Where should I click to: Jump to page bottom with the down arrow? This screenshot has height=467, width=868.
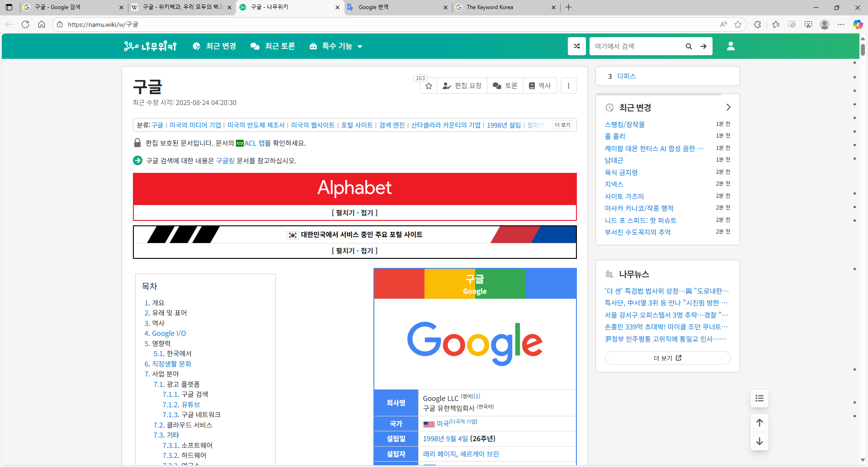click(x=759, y=441)
